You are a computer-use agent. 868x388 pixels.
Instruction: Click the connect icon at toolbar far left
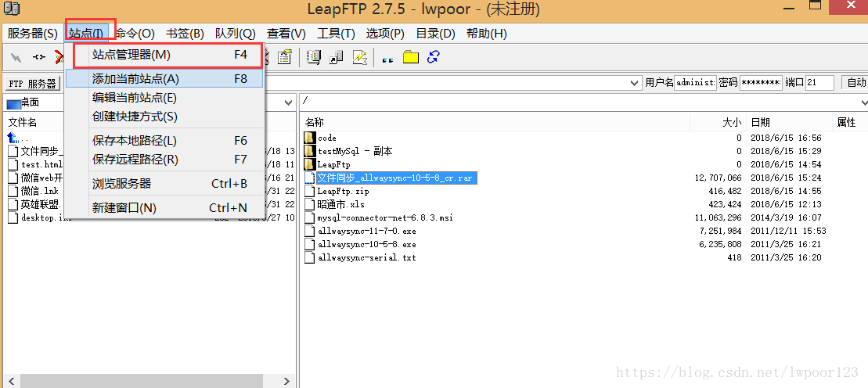coord(16,57)
